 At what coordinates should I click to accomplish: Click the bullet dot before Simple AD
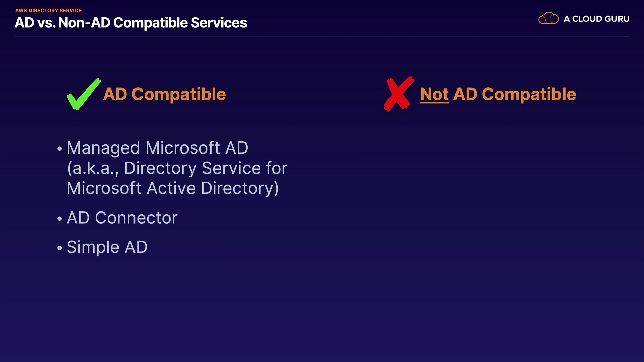60,248
